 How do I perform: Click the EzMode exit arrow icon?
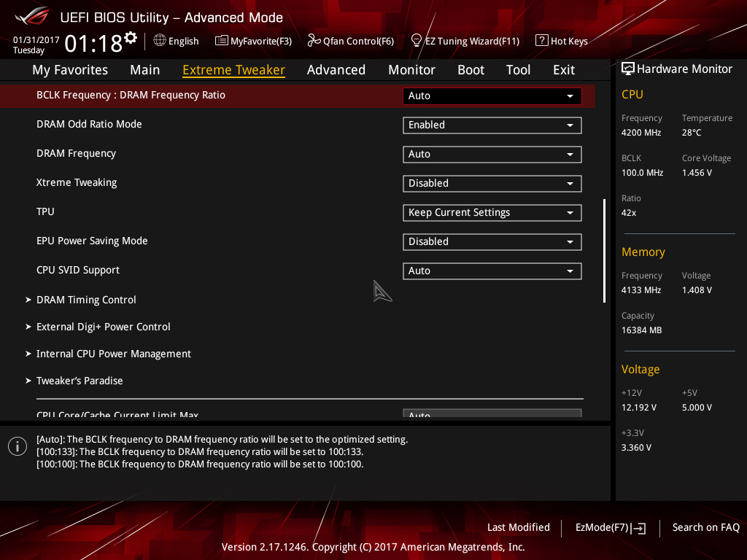(x=639, y=528)
